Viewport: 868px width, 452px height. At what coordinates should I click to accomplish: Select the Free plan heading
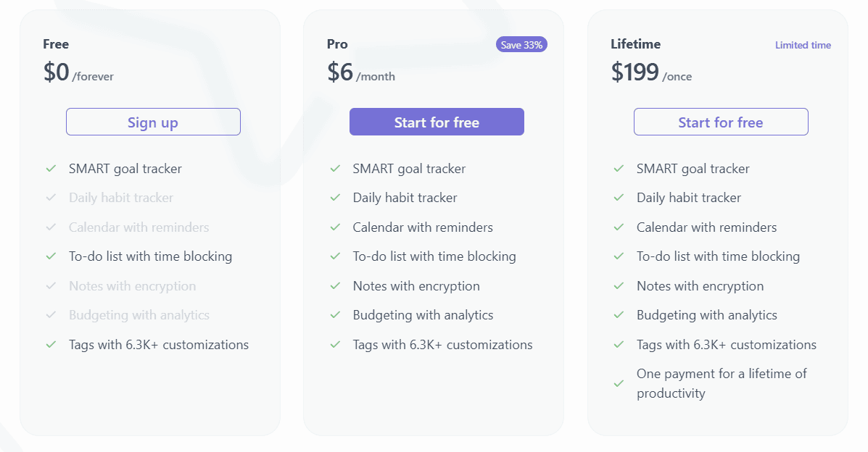pos(56,44)
